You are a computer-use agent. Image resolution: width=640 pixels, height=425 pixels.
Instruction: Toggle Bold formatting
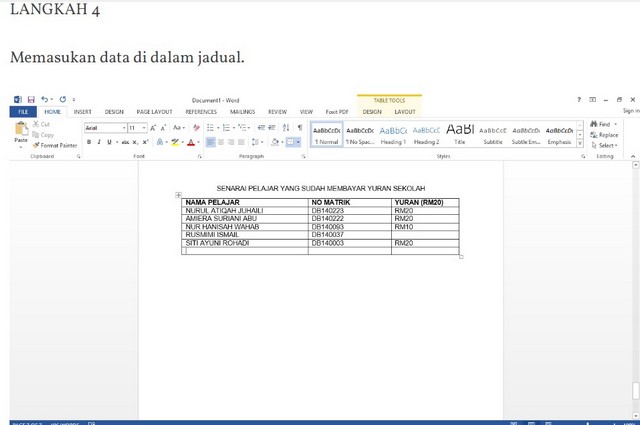(x=88, y=143)
